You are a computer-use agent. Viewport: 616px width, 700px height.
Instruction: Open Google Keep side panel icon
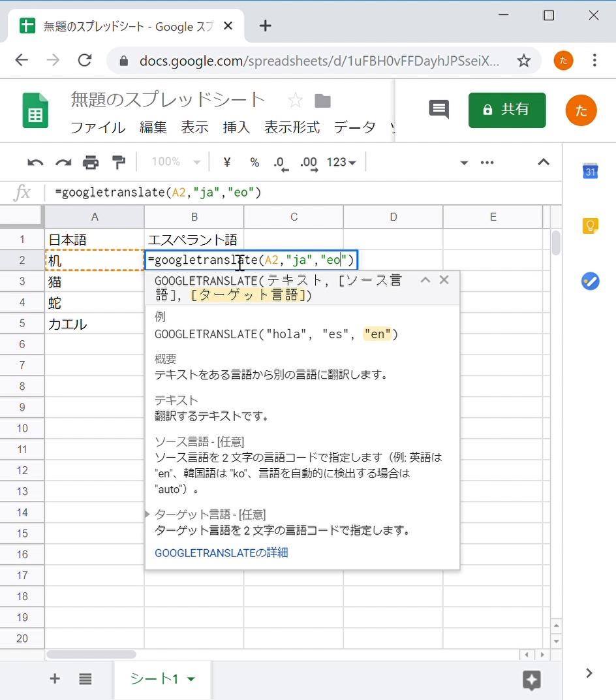[x=590, y=225]
